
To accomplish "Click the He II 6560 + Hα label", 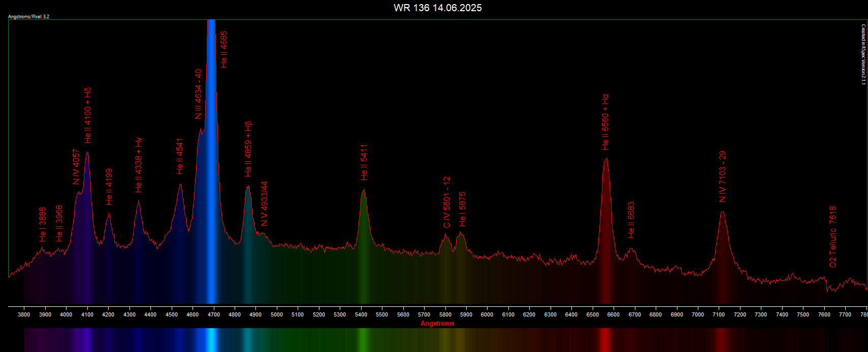I will [605, 122].
